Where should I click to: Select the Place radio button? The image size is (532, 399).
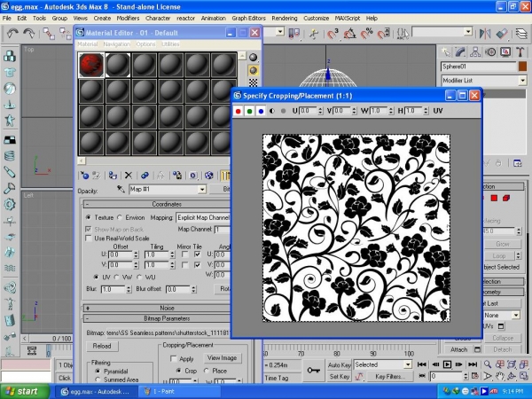206,371
